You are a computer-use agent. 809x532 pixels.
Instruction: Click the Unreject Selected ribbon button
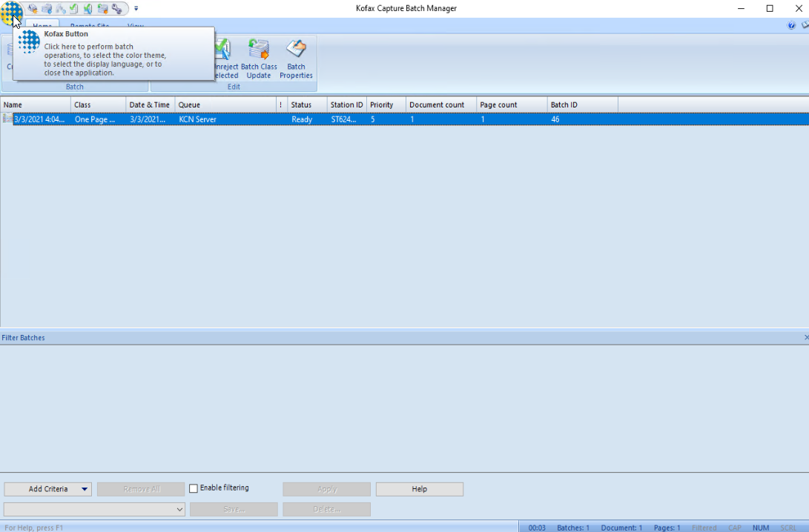(226, 59)
